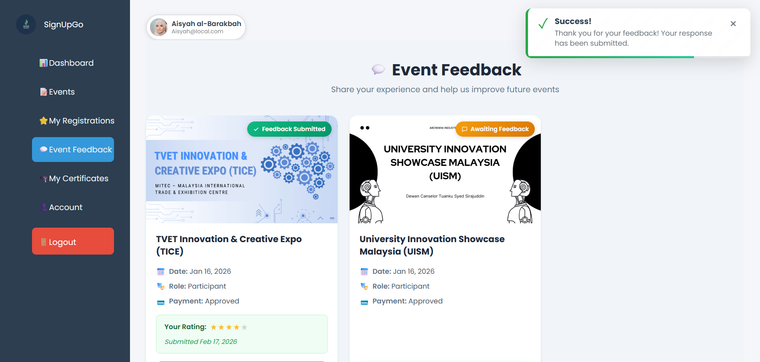Click the "Success!" notification title
This screenshot has height=362, width=760.
coord(573,21)
